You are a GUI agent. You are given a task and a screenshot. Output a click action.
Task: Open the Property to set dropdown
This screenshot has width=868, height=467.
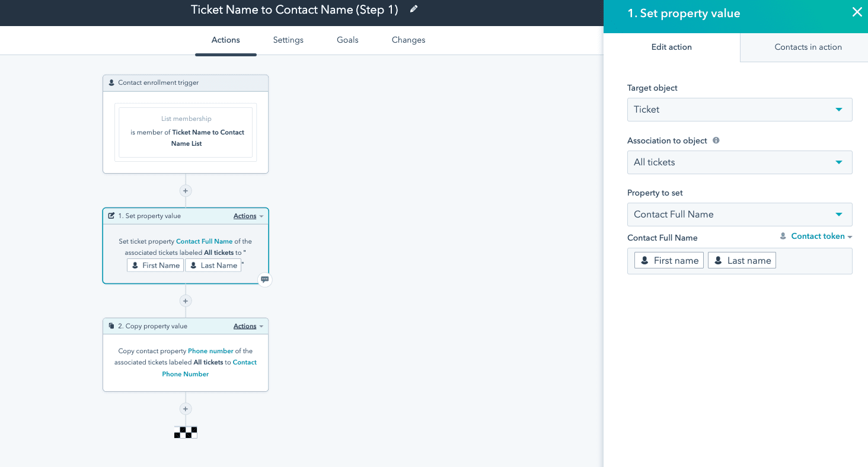739,215
